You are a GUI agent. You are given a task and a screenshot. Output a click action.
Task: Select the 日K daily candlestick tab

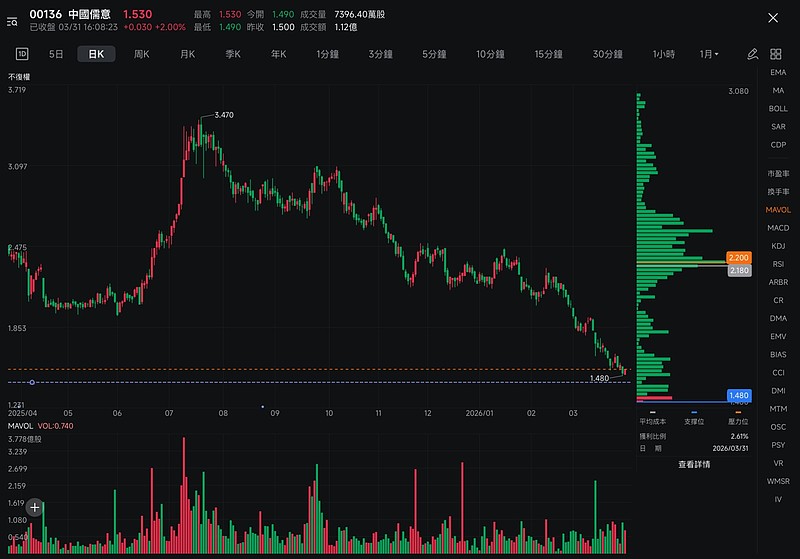(96, 54)
